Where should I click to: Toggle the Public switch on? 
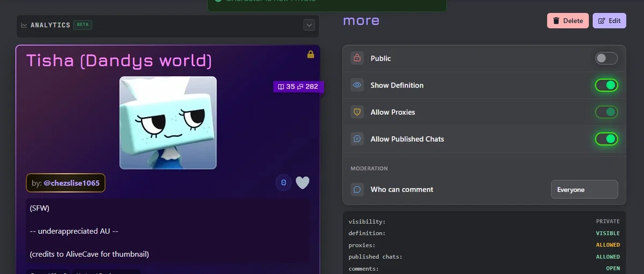click(606, 58)
